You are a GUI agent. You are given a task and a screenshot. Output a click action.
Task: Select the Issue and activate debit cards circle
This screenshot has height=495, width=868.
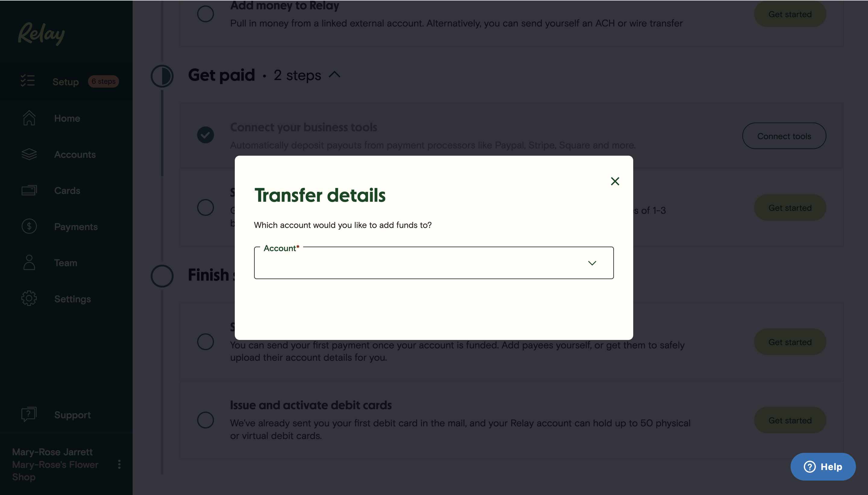pos(205,420)
